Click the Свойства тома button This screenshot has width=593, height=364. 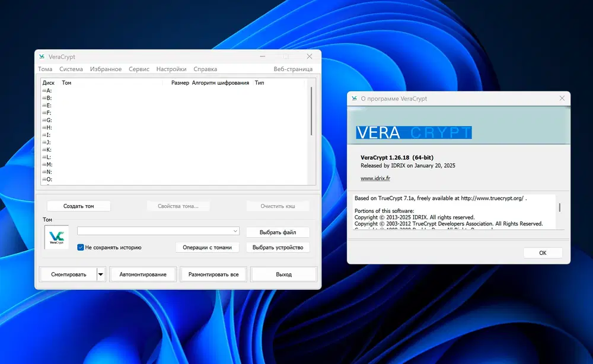click(178, 206)
